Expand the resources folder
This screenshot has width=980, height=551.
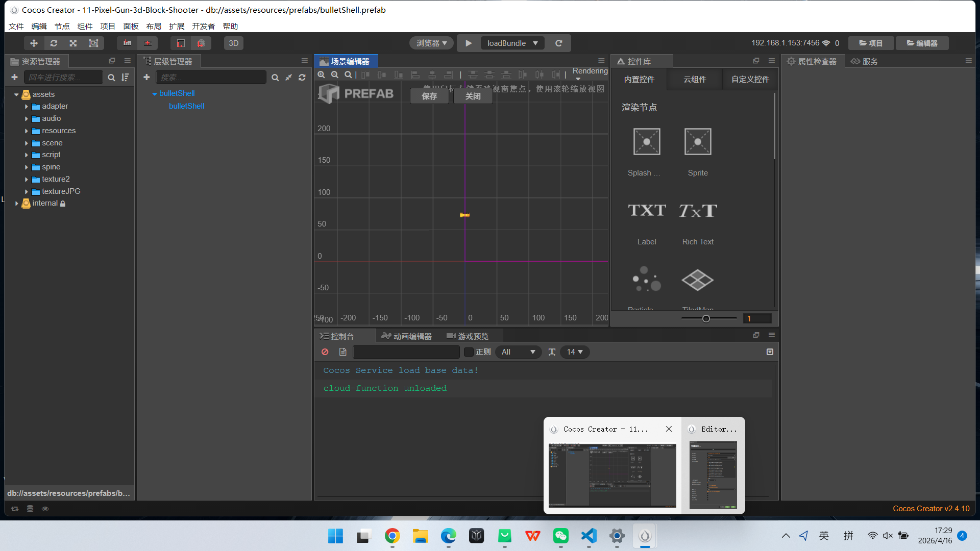pyautogui.click(x=27, y=131)
